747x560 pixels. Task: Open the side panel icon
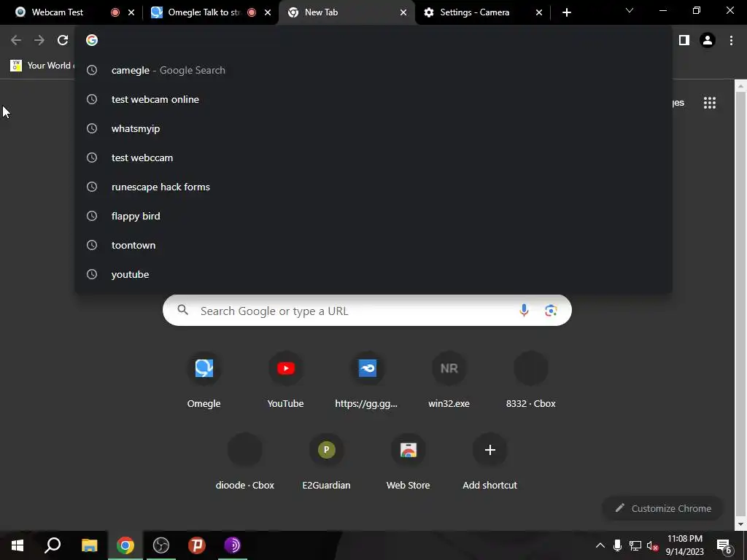684,41
